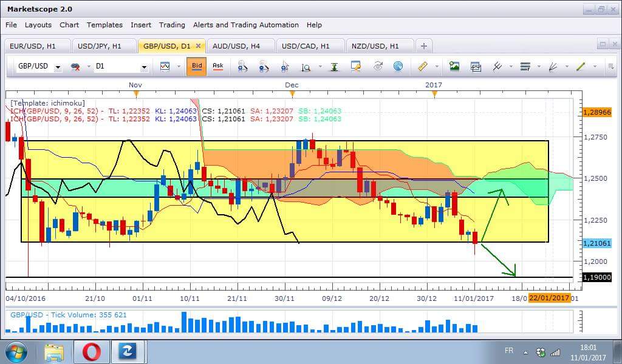The image size is (622, 364).
Task: Click the zoom in magnifier icon
Action: (x=242, y=67)
